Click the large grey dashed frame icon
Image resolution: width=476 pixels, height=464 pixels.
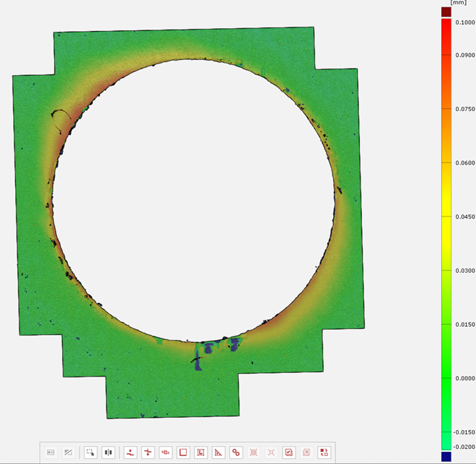(x=254, y=452)
